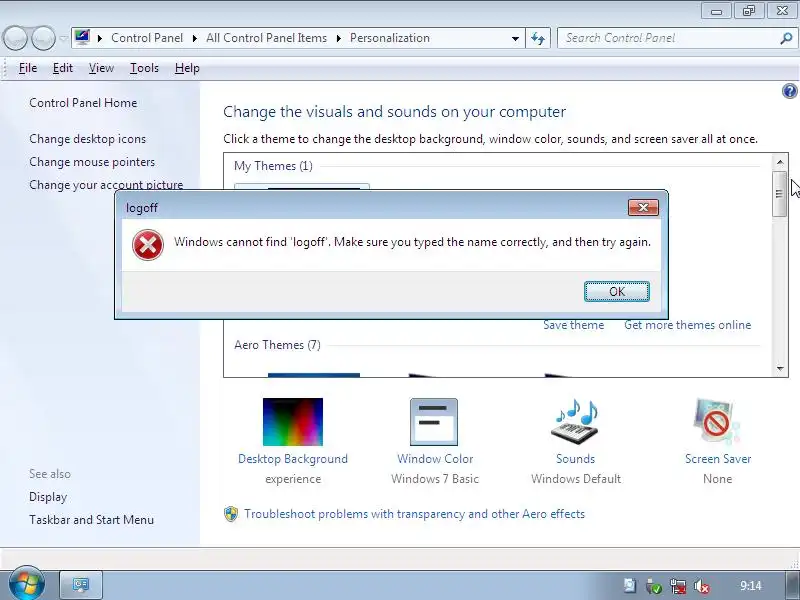Image resolution: width=800 pixels, height=600 pixels.
Task: Click the Sounds label
Action: [x=576, y=459]
